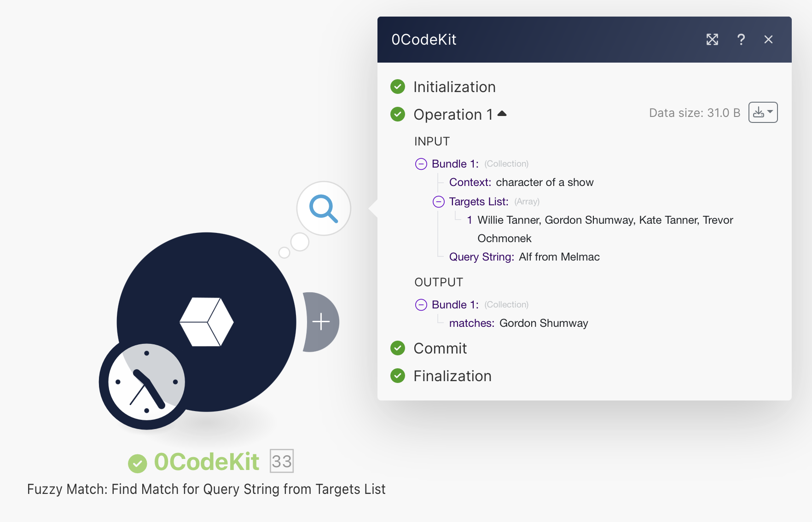
Task: Collapse the Targets List array
Action: click(x=439, y=202)
